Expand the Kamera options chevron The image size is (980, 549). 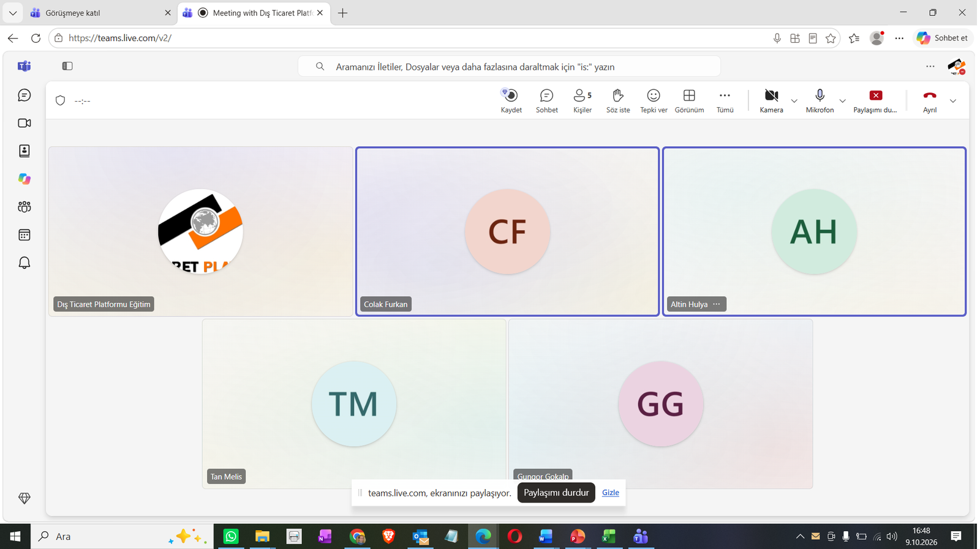pos(794,101)
